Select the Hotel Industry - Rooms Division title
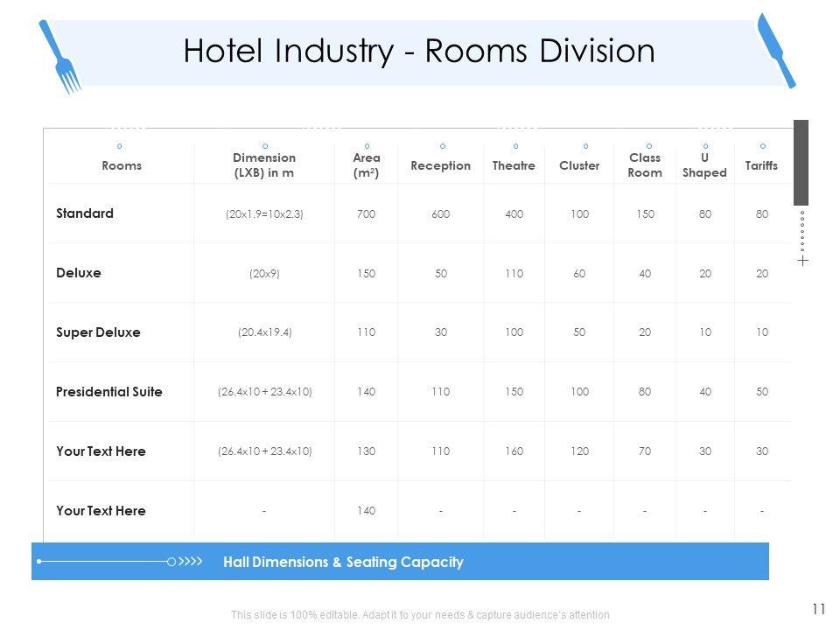Viewport: 840px width, 630px height. coord(419,52)
